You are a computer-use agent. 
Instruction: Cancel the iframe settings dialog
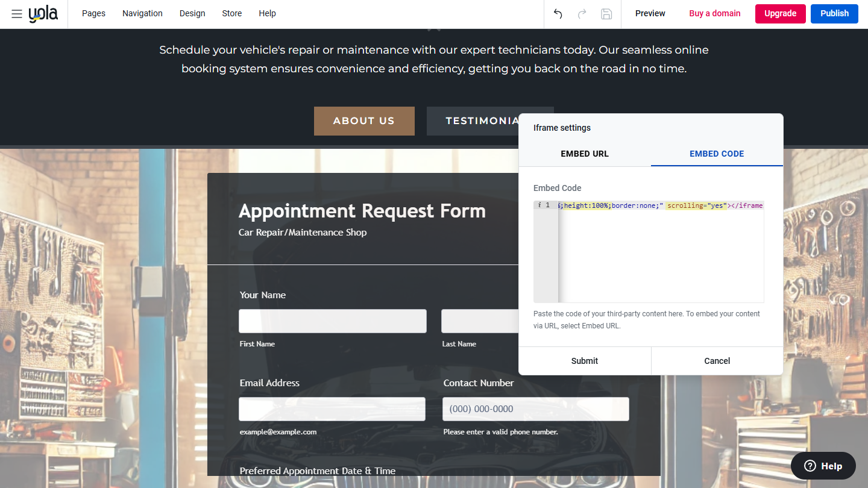[x=717, y=360]
